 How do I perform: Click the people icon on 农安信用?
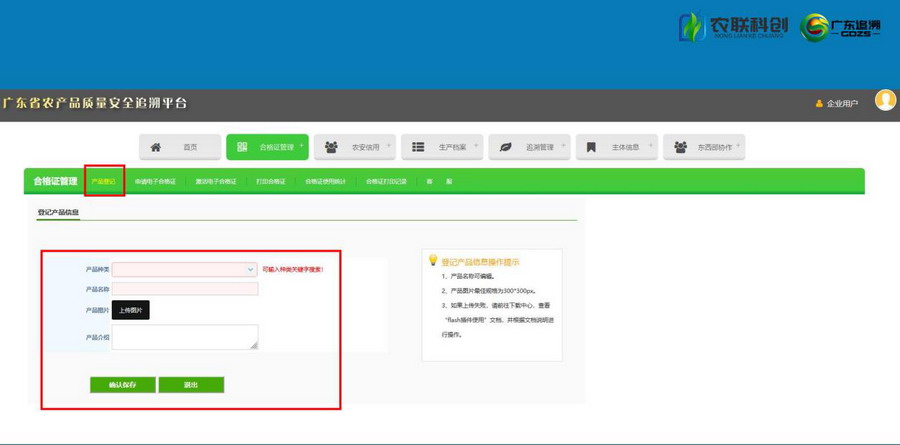[331, 147]
